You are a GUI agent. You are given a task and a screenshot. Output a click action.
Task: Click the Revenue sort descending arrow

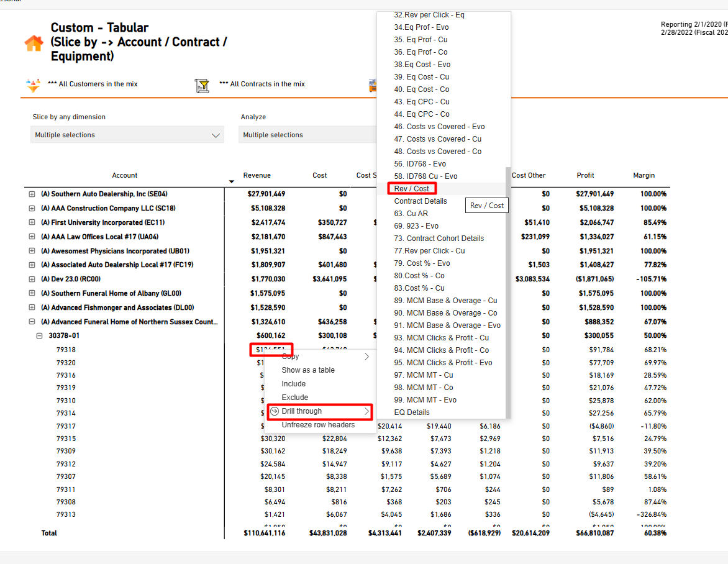231,181
